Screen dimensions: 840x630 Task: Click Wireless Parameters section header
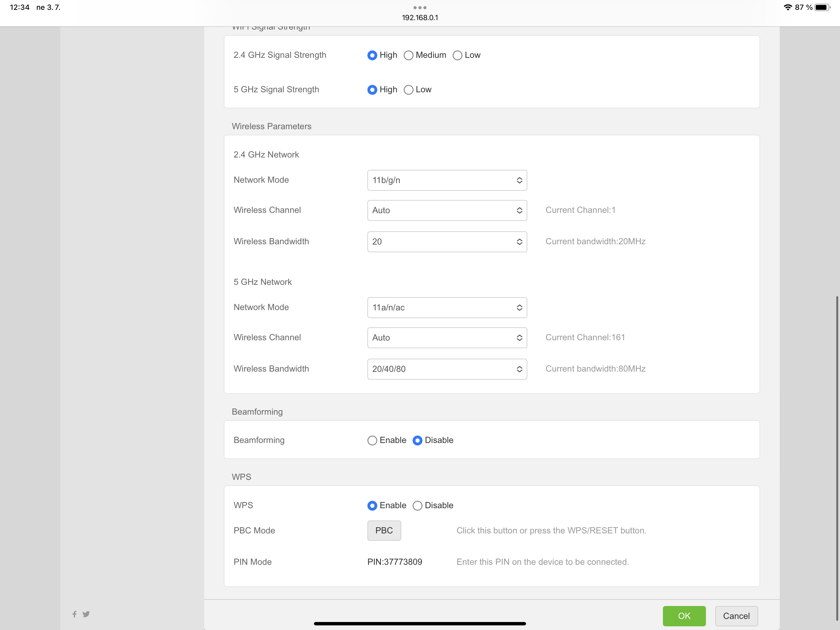(x=271, y=126)
